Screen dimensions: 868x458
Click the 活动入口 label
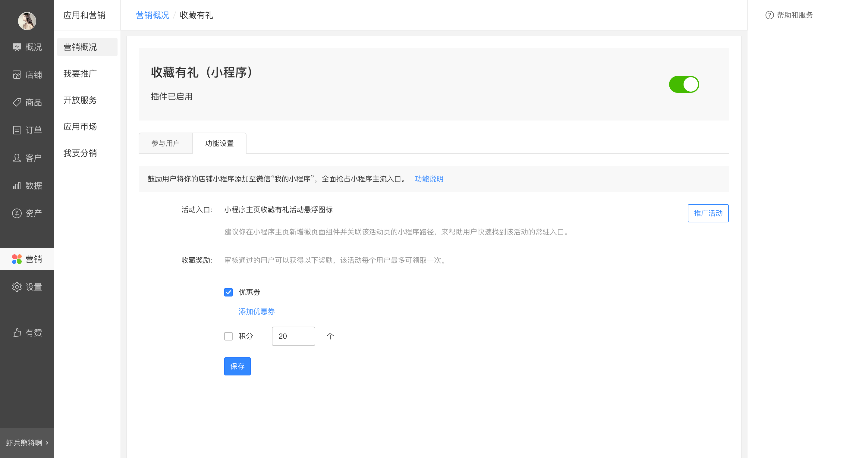point(197,210)
